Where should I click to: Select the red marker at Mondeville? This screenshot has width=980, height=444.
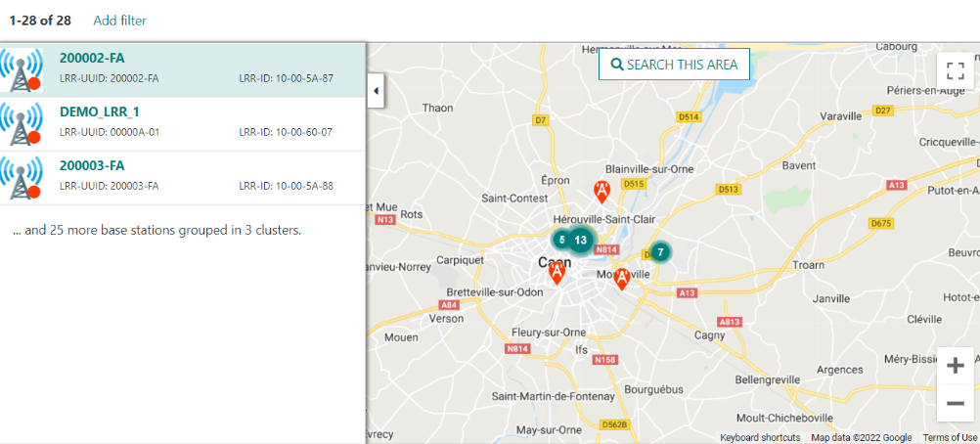click(621, 278)
